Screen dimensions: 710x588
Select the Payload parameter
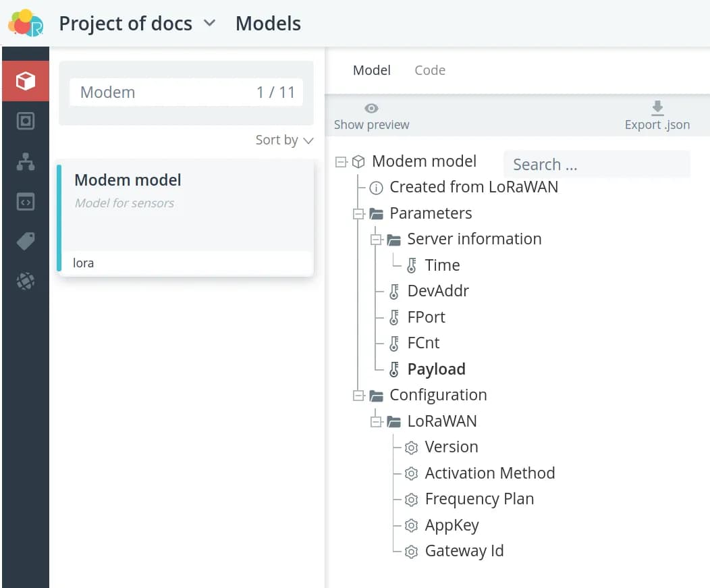(x=436, y=369)
